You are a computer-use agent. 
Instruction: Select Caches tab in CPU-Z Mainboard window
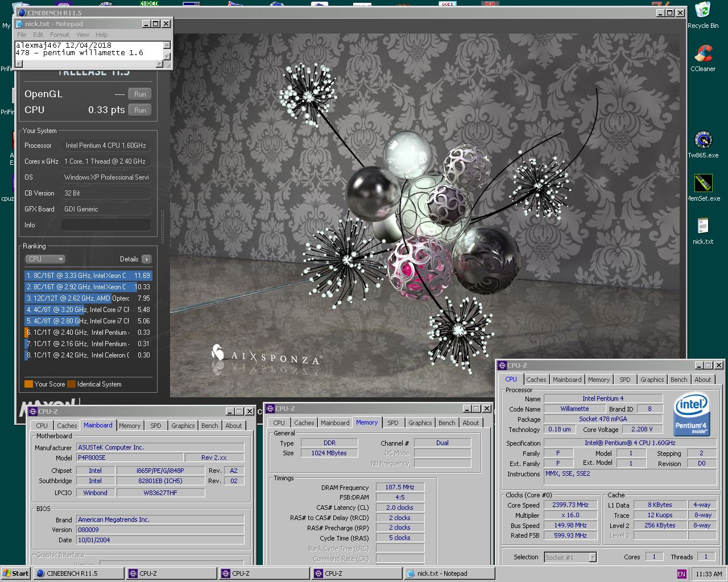point(67,426)
